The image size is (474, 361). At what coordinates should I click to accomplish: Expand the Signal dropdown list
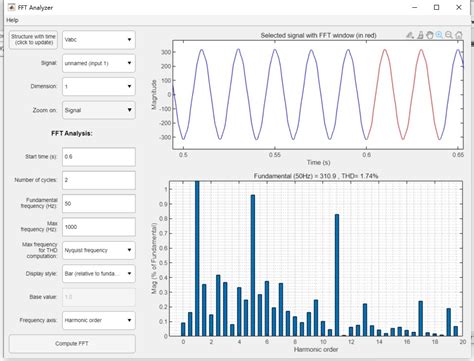pyautogui.click(x=99, y=63)
